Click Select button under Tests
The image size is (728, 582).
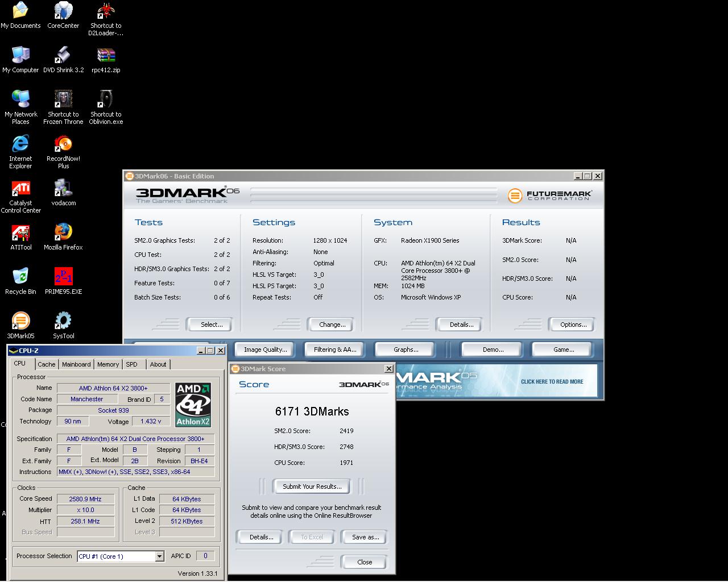(x=212, y=325)
